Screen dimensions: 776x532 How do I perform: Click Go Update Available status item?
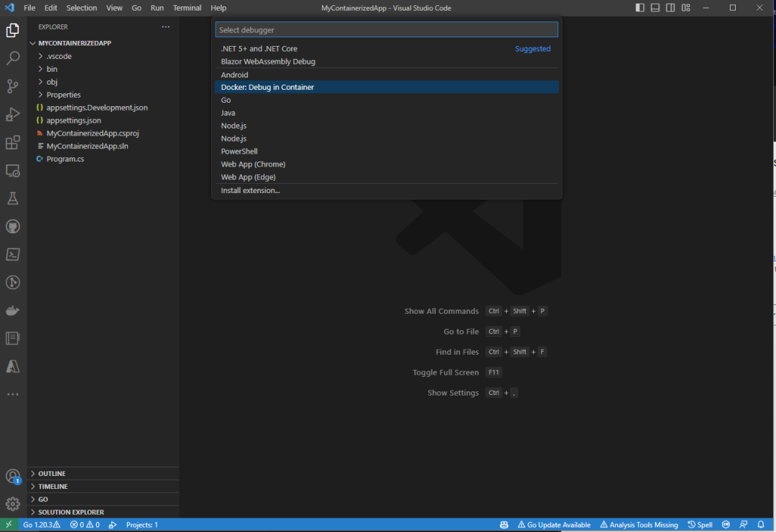(x=554, y=525)
